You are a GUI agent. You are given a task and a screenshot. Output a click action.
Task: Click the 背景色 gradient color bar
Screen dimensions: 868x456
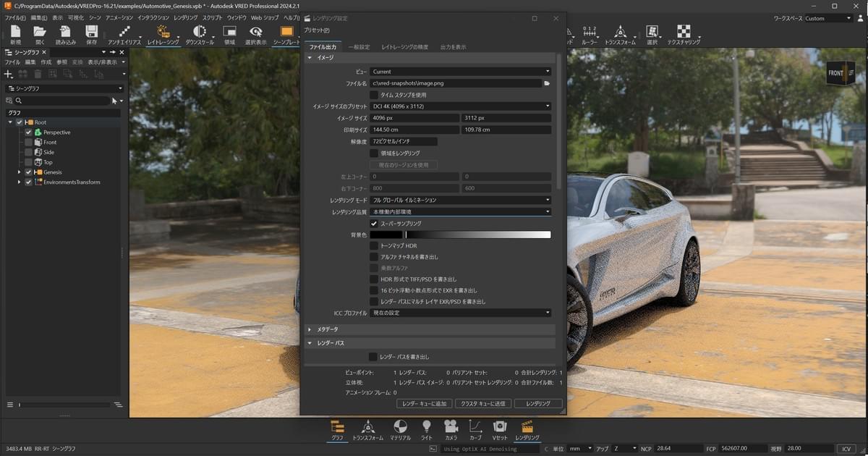477,235
